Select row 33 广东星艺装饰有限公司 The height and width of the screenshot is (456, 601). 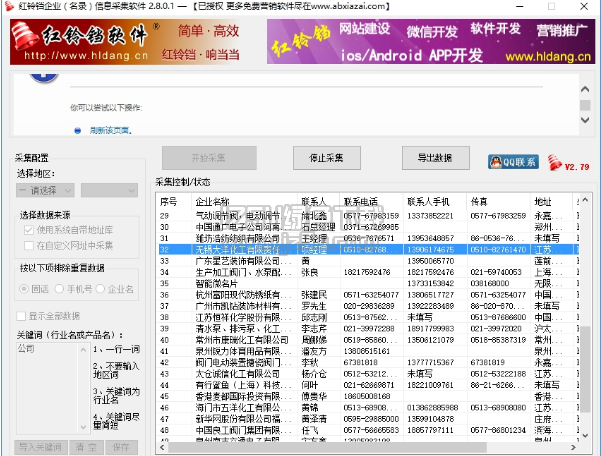(368, 261)
